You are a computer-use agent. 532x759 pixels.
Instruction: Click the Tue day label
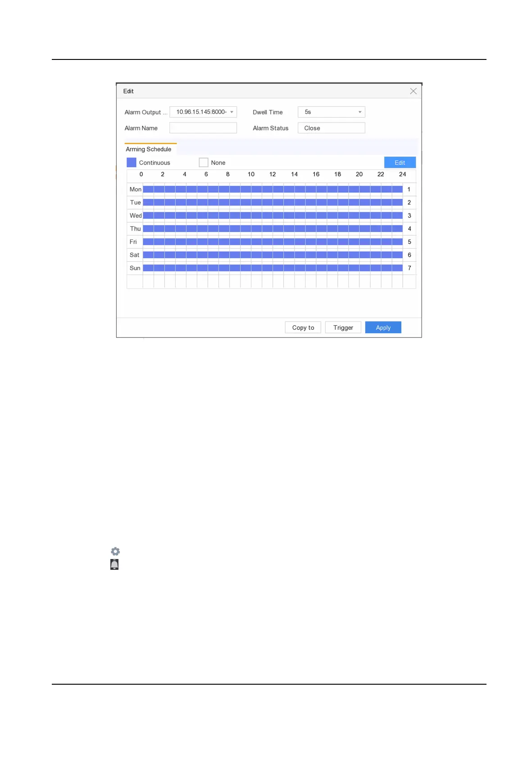click(135, 203)
